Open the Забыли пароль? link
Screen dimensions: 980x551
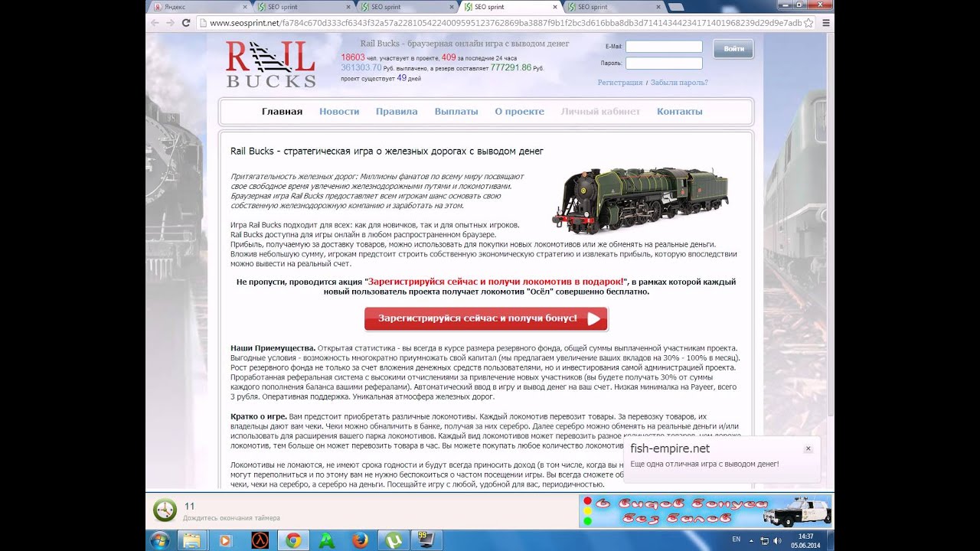pyautogui.click(x=679, y=83)
